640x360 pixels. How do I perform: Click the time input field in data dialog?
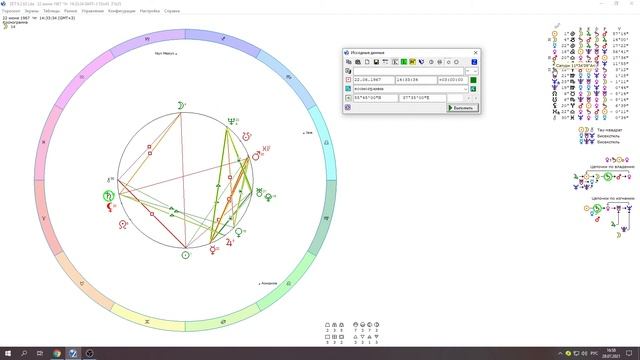pos(416,80)
